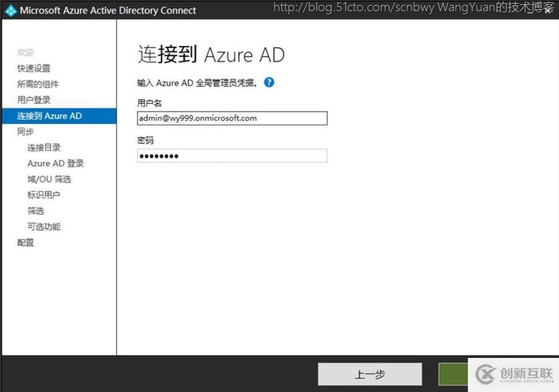Click text 输入 Azure AD 全局管理员凭据
This screenshot has height=392, width=559.
coord(197,83)
